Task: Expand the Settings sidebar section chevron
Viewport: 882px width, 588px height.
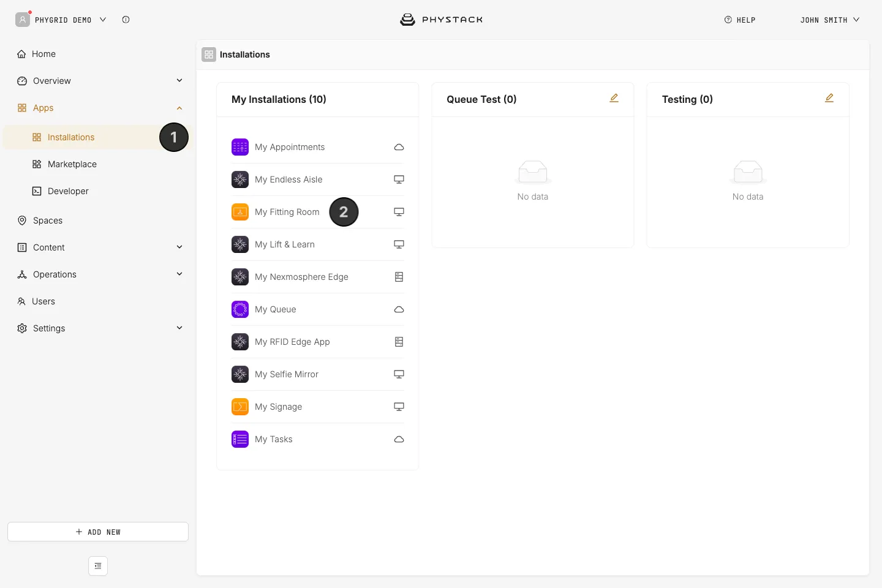Action: [x=179, y=328]
